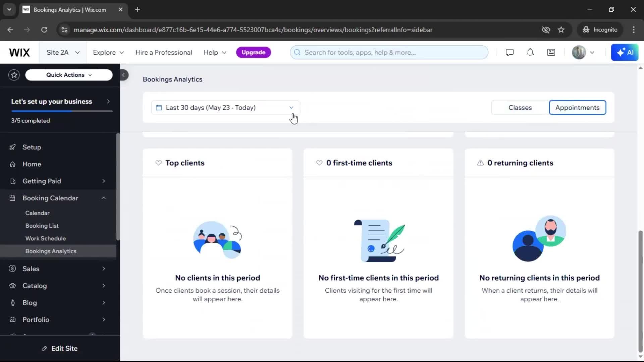Image resolution: width=644 pixels, height=362 pixels.
Task: Click the tracking protection eye icon
Action: (546, 30)
